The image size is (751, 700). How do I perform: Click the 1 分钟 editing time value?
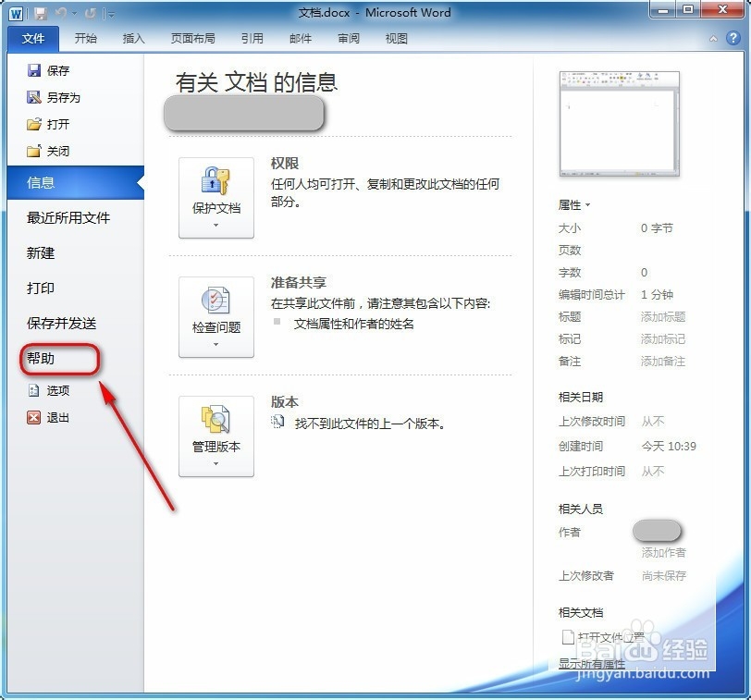[x=657, y=294]
